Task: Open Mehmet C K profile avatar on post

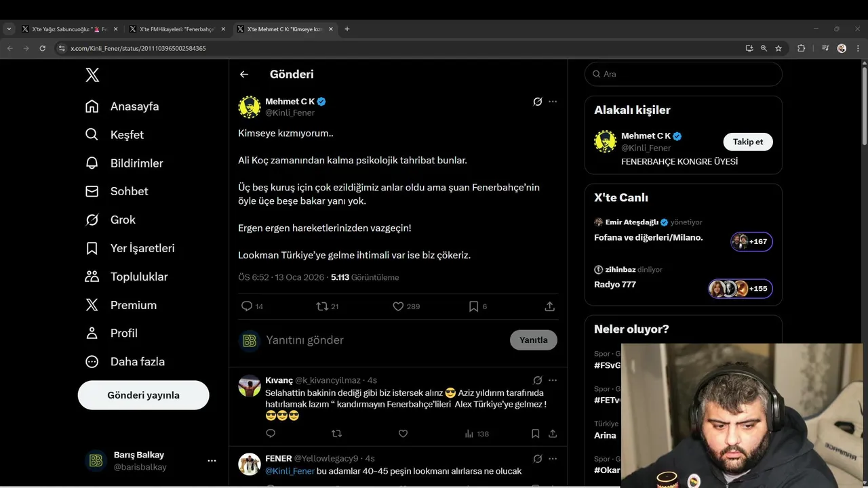Action: point(250,107)
